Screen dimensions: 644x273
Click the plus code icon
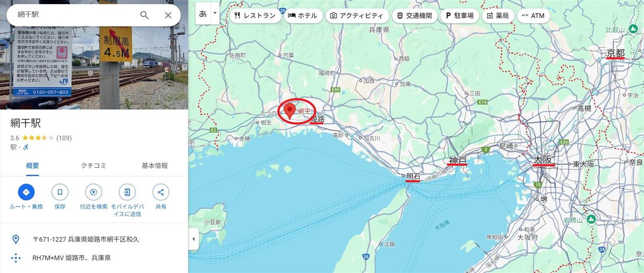click(x=16, y=258)
